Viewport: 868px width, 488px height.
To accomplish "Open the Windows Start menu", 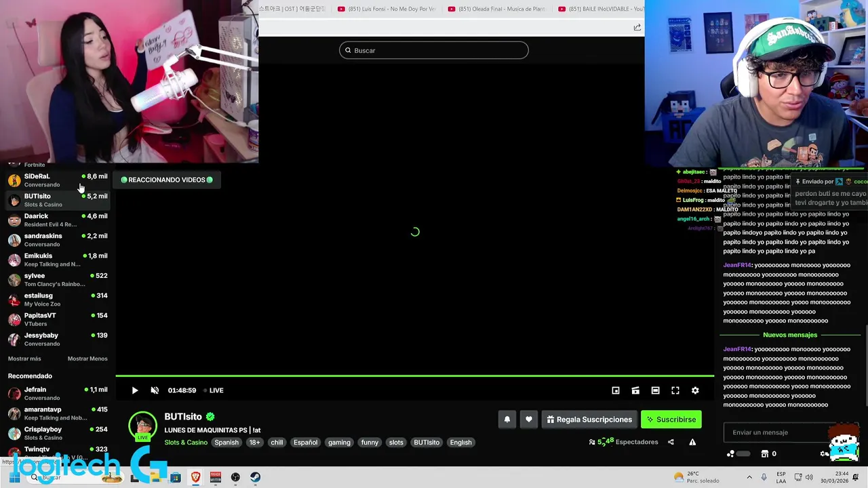I will click(14, 477).
